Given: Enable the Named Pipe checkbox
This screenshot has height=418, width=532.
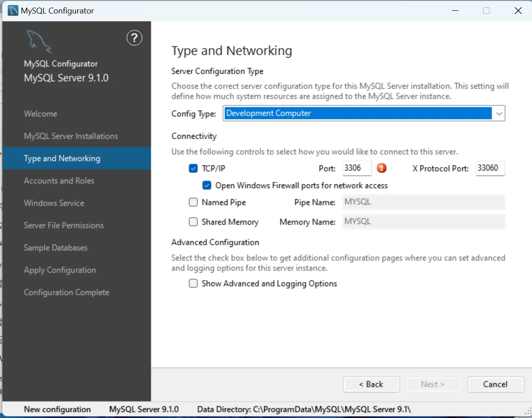Looking at the screenshot, I should (x=193, y=202).
